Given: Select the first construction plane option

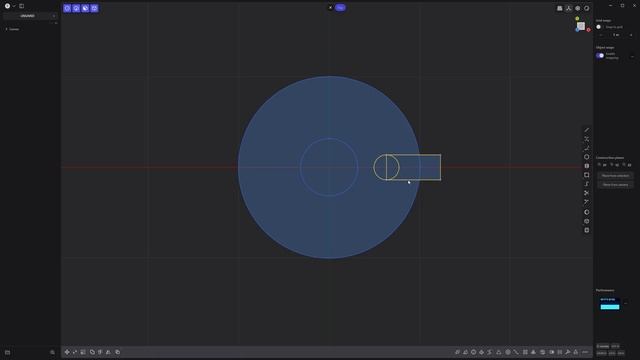Looking at the screenshot, I should coord(602,165).
